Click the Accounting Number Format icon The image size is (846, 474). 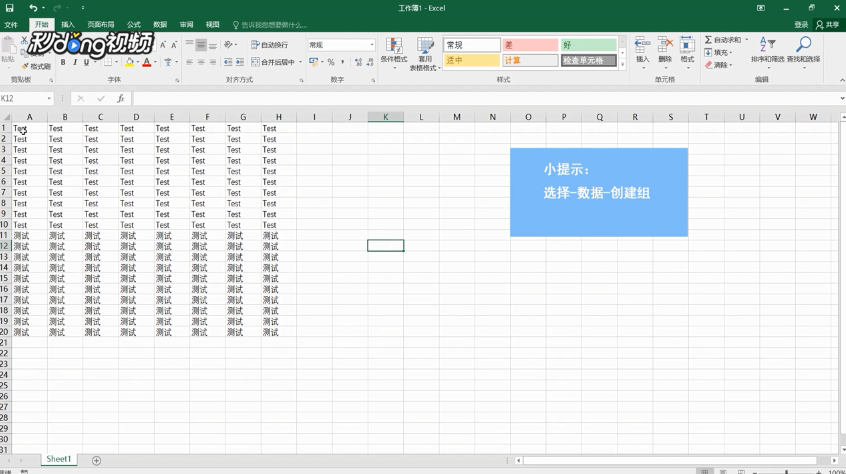313,63
